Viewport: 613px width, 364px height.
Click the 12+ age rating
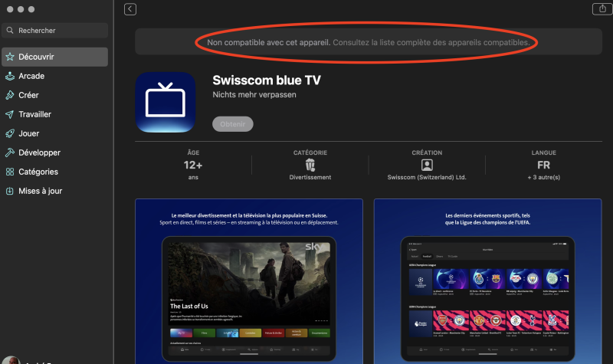point(193,165)
